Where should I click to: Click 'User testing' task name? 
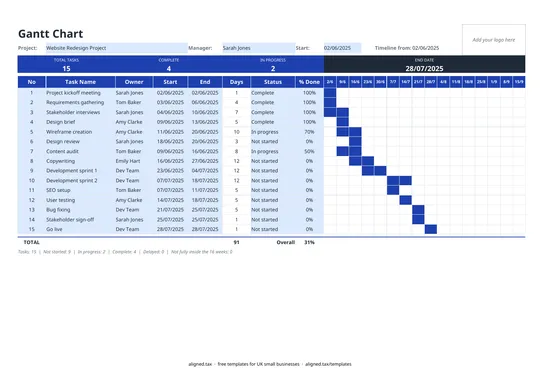61,200
